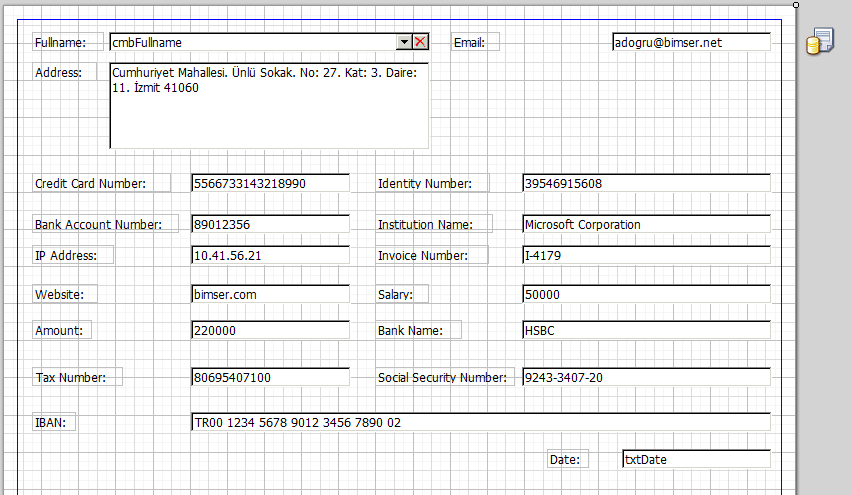The image size is (851, 495).
Task: Click the social security field with 9243-3407-20
Action: (x=646, y=377)
